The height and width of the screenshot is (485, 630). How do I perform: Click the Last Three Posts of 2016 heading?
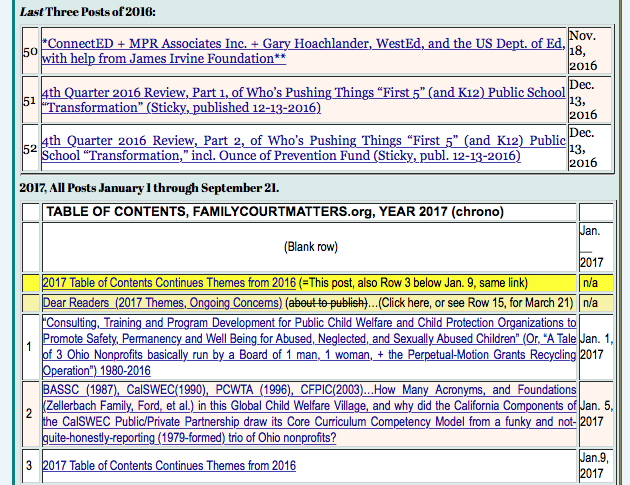(87, 10)
